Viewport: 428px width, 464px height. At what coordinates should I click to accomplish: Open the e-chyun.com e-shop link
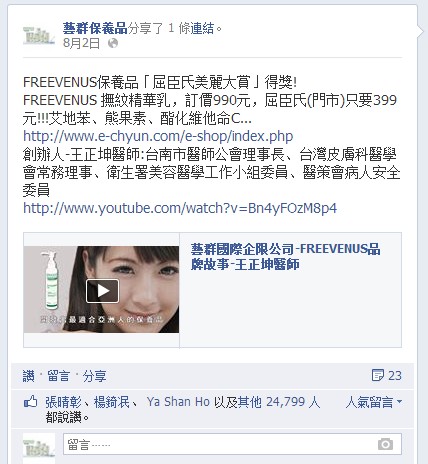(158, 136)
